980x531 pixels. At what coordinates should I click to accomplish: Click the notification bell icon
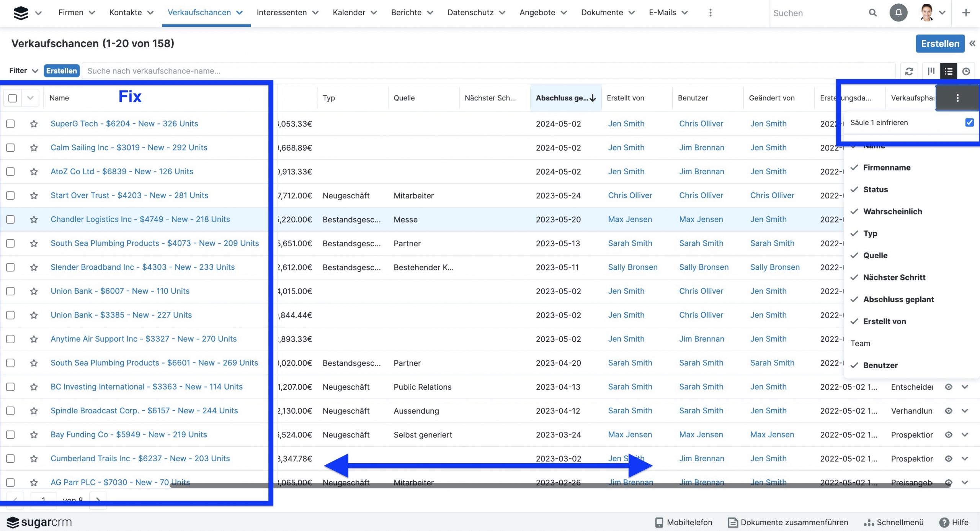[x=898, y=13]
